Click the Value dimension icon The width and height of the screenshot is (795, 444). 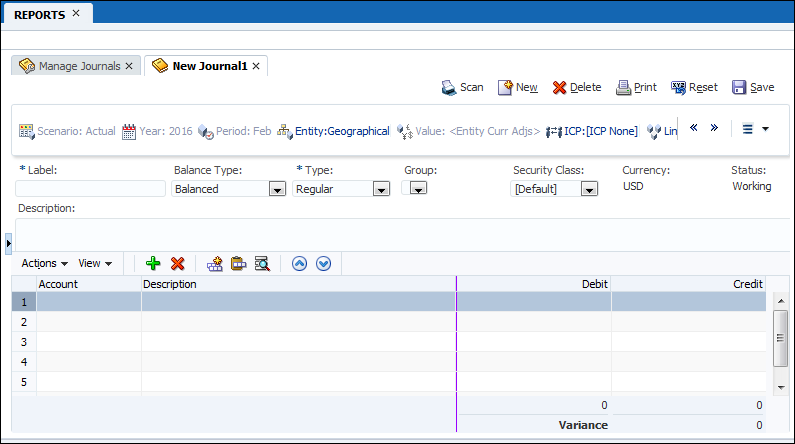point(405,132)
